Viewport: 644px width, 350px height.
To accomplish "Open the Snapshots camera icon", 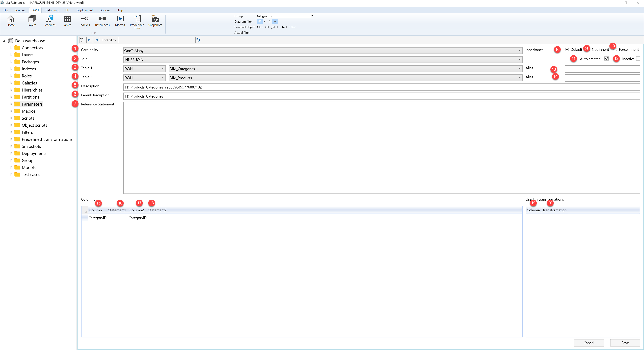I will (155, 21).
